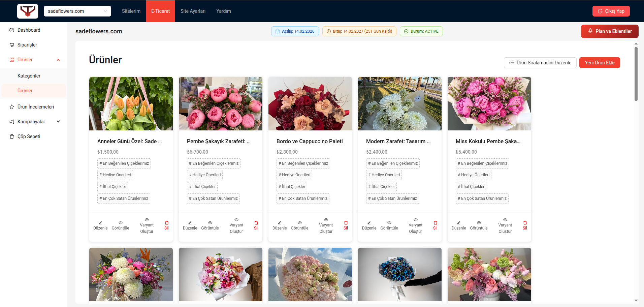Delete the Modern Zarafet product
Image resolution: width=644 pixels, height=307 pixels.
[435, 226]
